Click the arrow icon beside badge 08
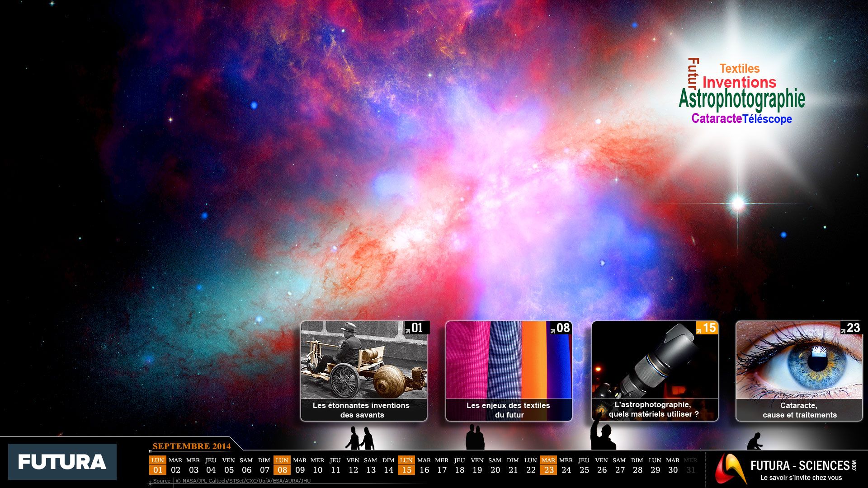The image size is (868, 488). pos(552,331)
